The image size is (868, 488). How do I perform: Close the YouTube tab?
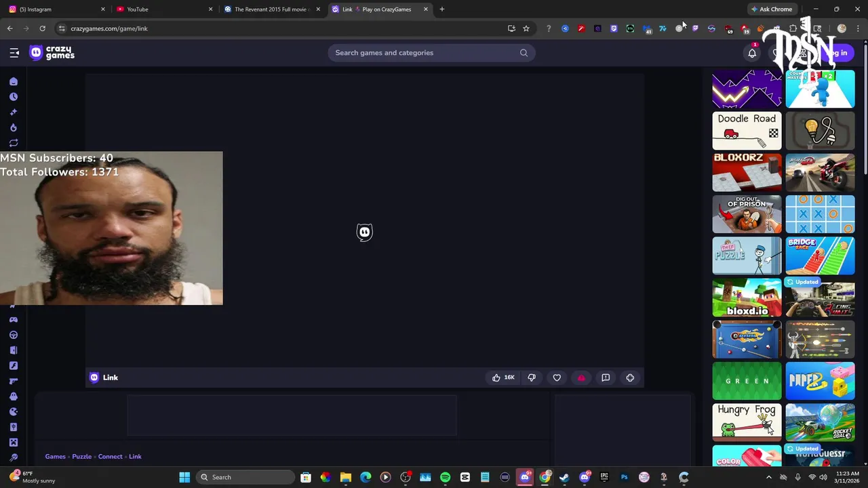click(x=210, y=9)
